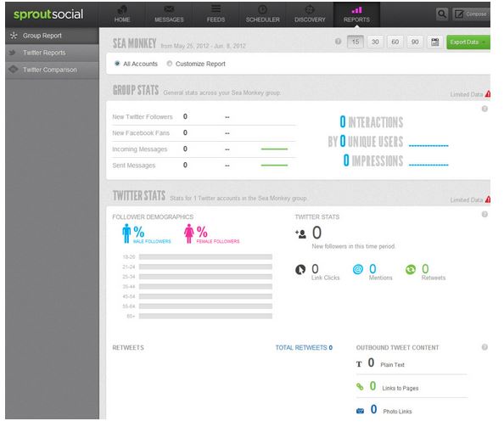Go to the REPORTS tab label
Image resolution: width=504 pixels, height=438 pixels.
coord(356,20)
